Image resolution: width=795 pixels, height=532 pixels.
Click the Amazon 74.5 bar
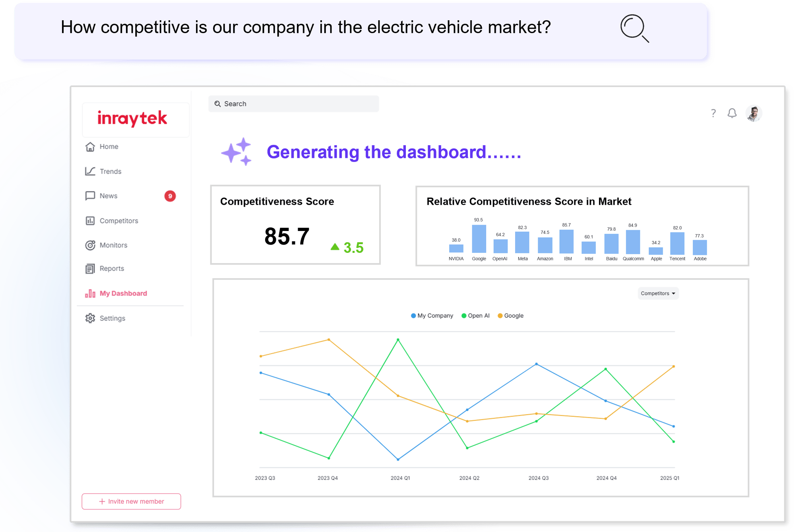(x=545, y=245)
